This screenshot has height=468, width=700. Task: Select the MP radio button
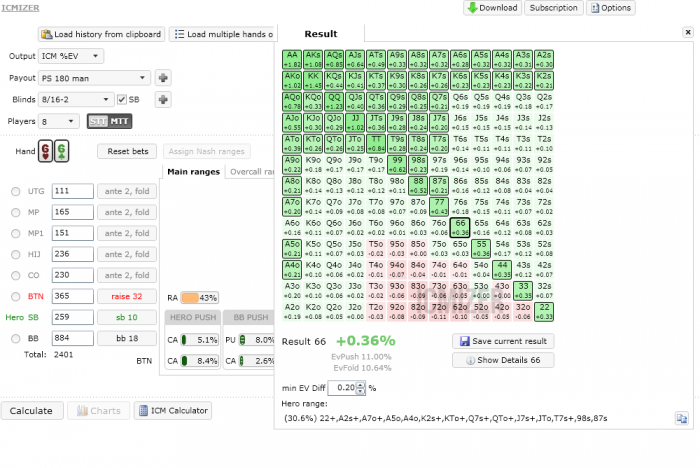[16, 213]
